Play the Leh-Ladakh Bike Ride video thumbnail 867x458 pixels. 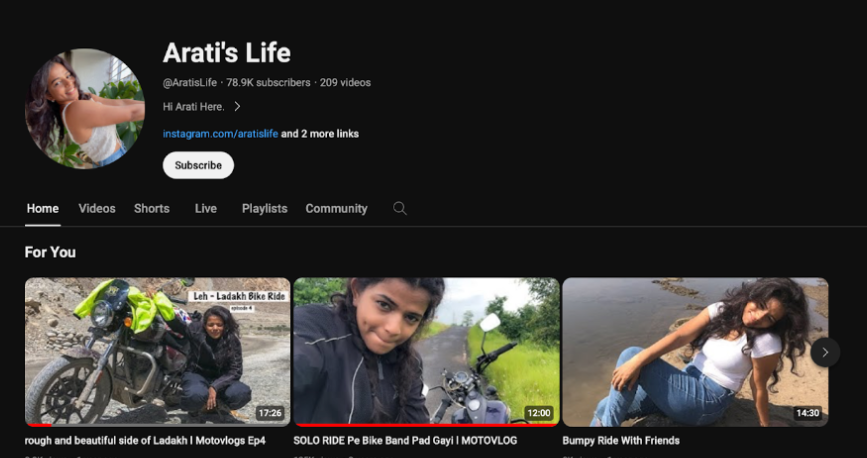pos(158,352)
